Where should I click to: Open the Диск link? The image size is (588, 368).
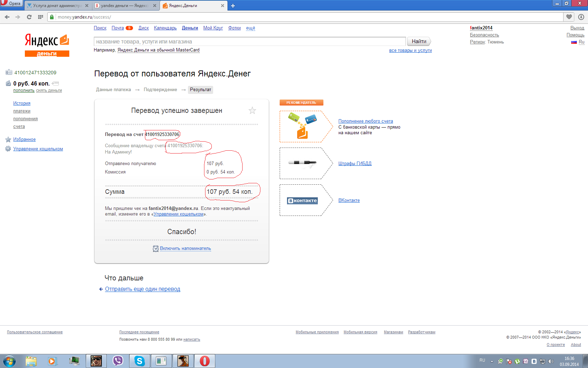click(143, 28)
